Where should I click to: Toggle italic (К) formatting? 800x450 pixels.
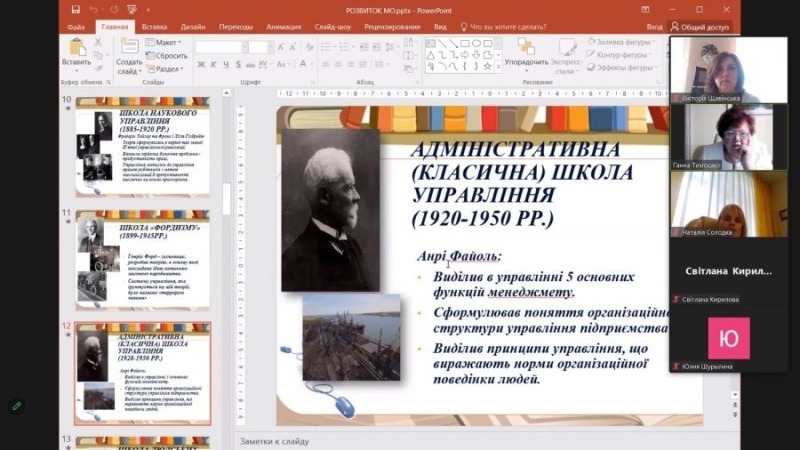[x=214, y=65]
